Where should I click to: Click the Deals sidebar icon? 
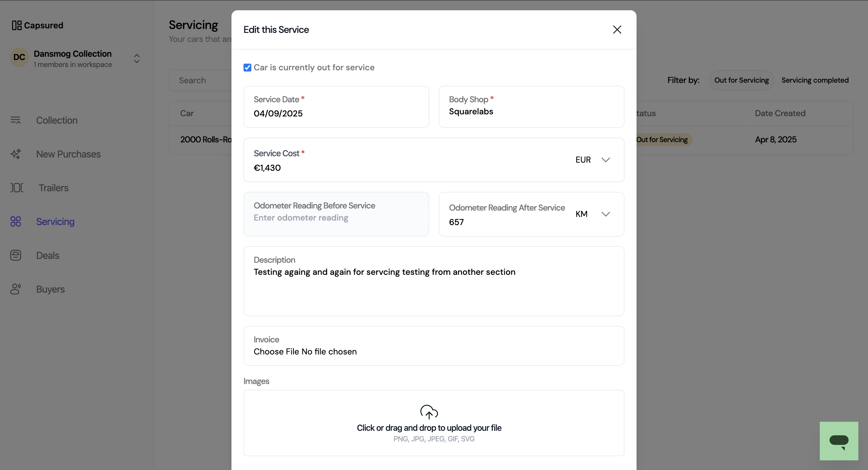coord(15,255)
